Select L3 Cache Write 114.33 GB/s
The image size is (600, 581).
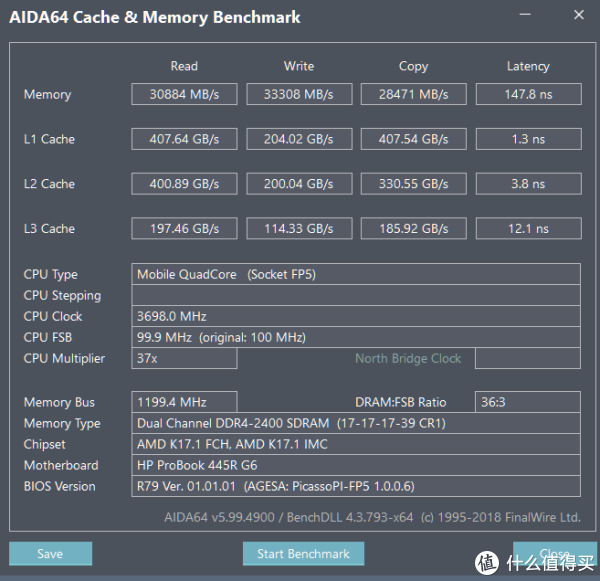tap(299, 228)
